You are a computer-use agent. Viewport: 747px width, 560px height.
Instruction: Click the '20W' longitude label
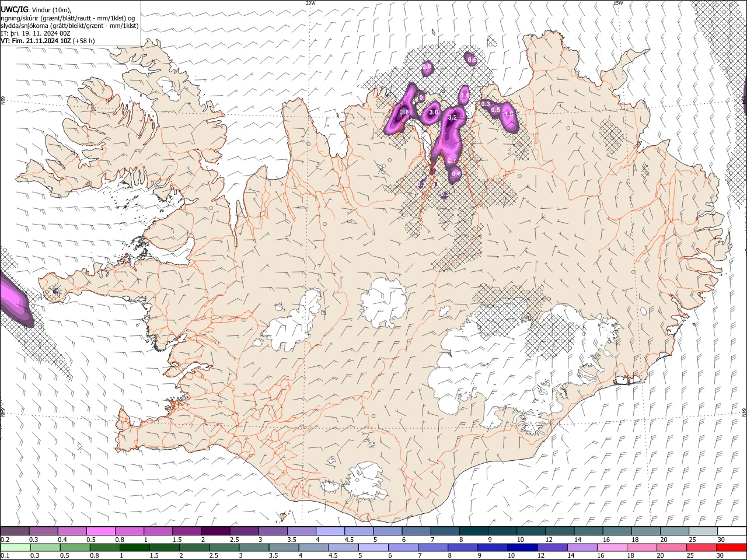310,3
